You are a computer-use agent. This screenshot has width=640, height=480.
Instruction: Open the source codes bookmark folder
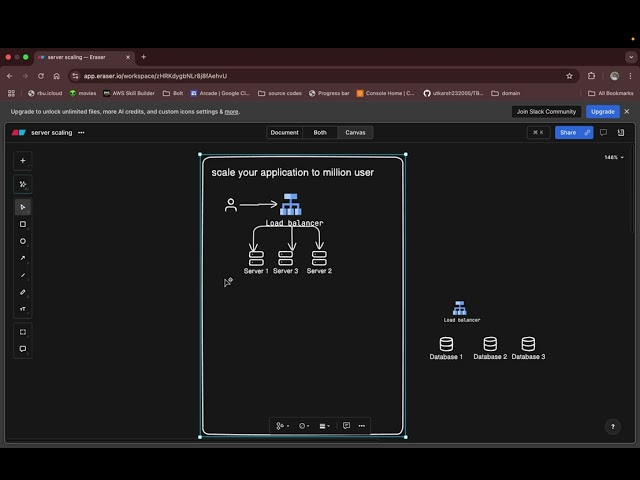tap(280, 93)
